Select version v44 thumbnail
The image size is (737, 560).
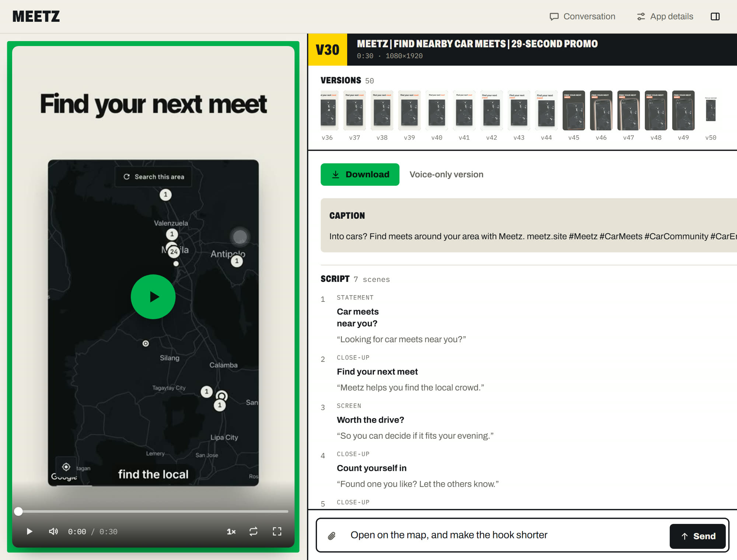click(546, 111)
